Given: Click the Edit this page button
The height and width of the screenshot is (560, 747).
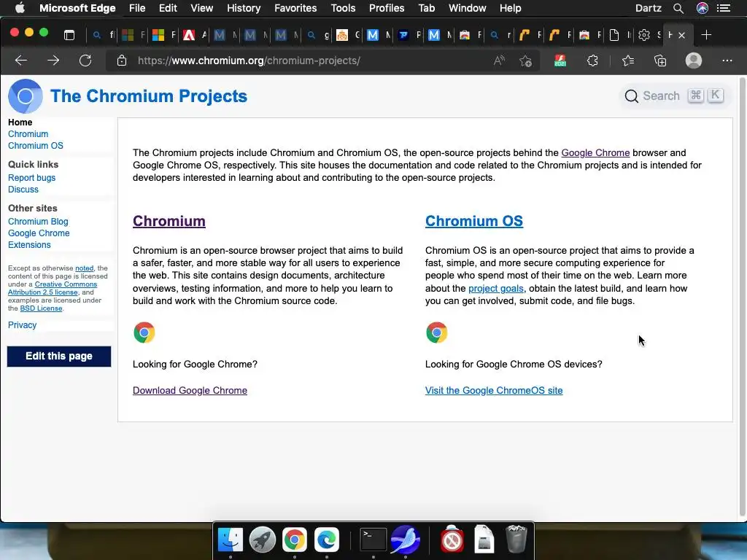Looking at the screenshot, I should pos(59,356).
